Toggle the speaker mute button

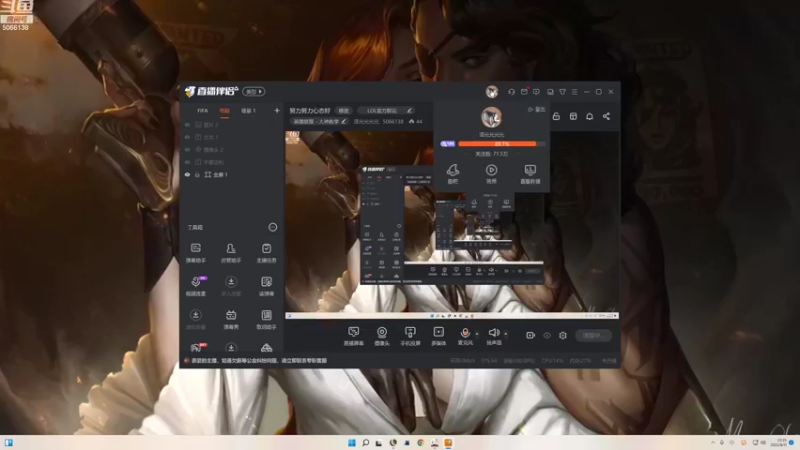point(493,336)
